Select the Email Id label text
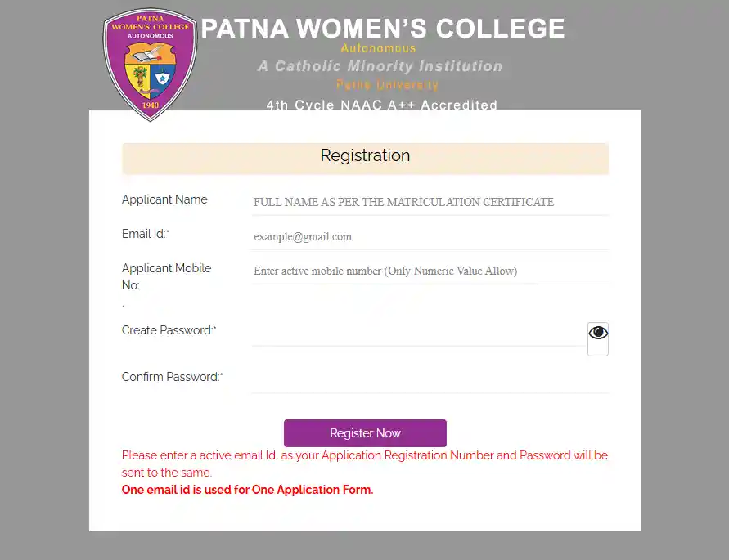 click(143, 234)
